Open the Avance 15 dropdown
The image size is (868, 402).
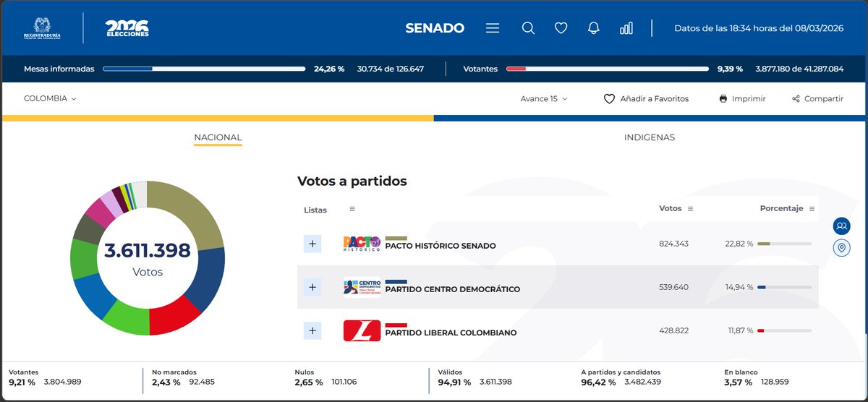[544, 98]
